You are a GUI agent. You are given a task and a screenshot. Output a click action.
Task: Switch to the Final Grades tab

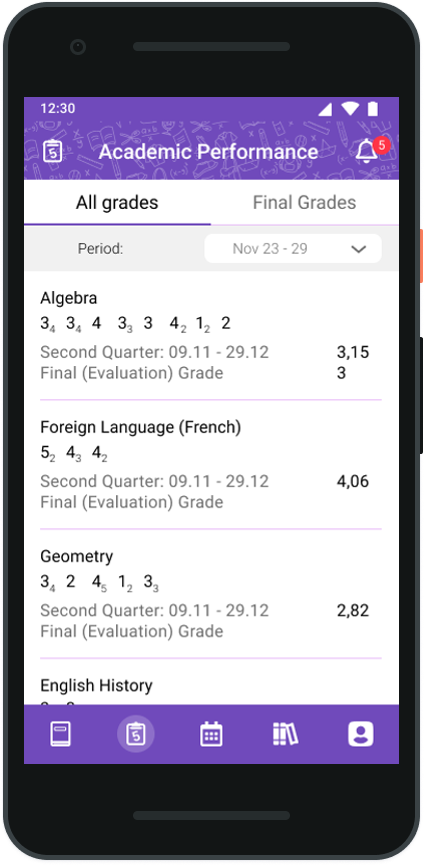[x=304, y=202]
